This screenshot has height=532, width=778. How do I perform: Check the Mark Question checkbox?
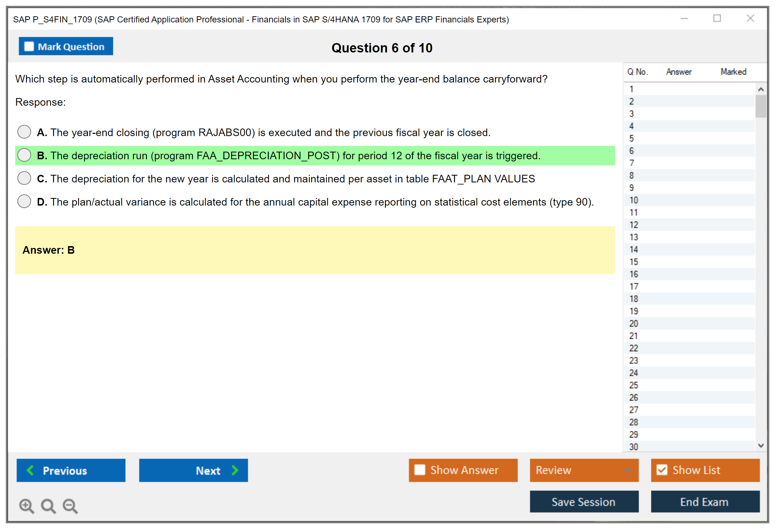pos(29,46)
